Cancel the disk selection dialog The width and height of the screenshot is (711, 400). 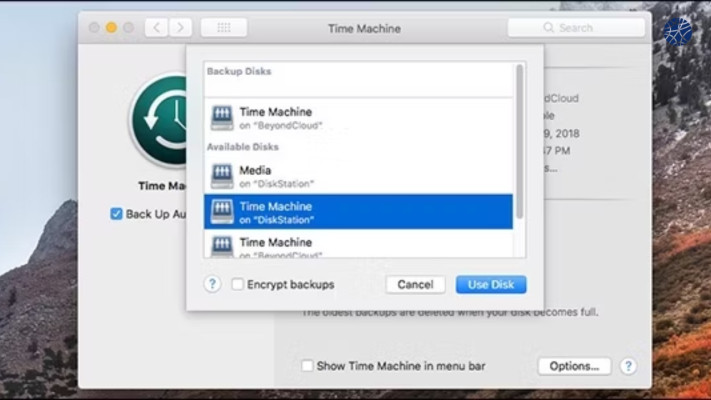415,284
